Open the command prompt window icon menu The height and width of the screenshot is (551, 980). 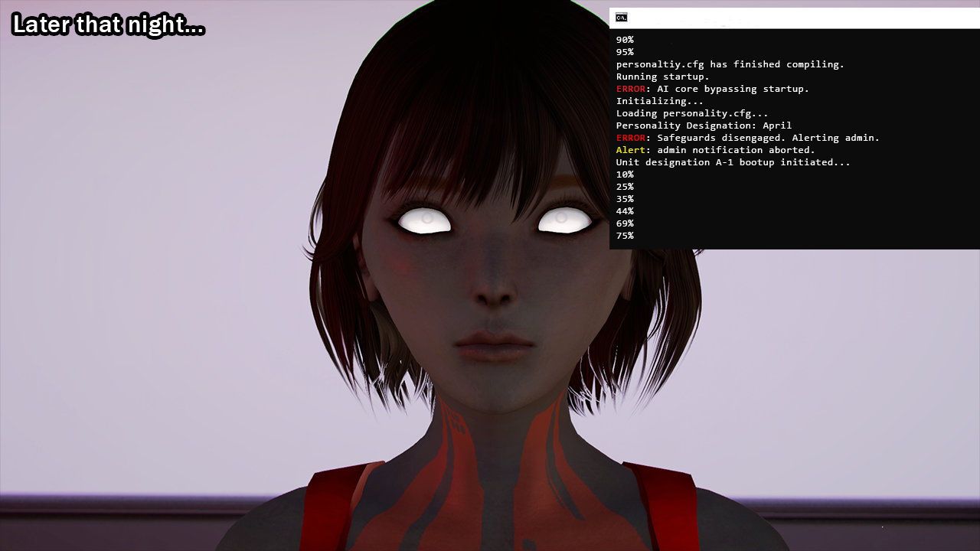point(622,18)
